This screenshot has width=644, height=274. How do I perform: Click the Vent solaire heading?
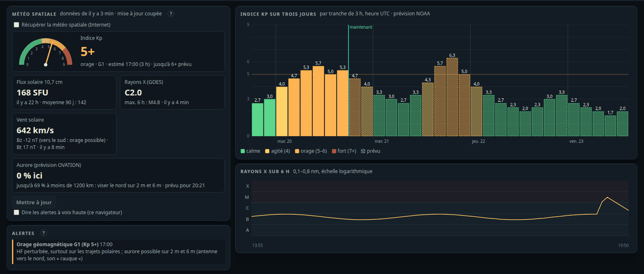(30, 120)
